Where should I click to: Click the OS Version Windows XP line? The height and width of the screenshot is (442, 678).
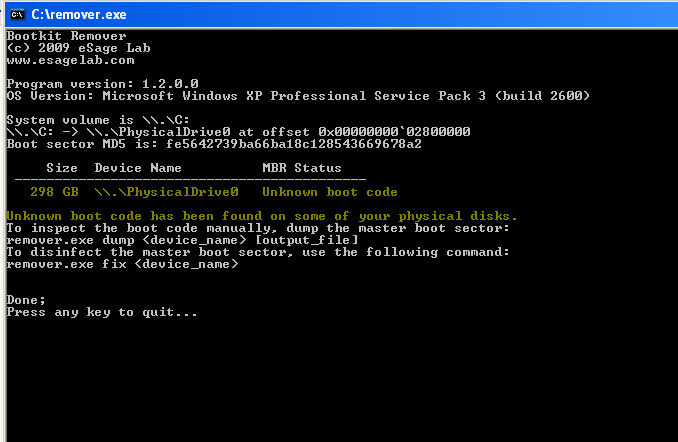pos(298,96)
